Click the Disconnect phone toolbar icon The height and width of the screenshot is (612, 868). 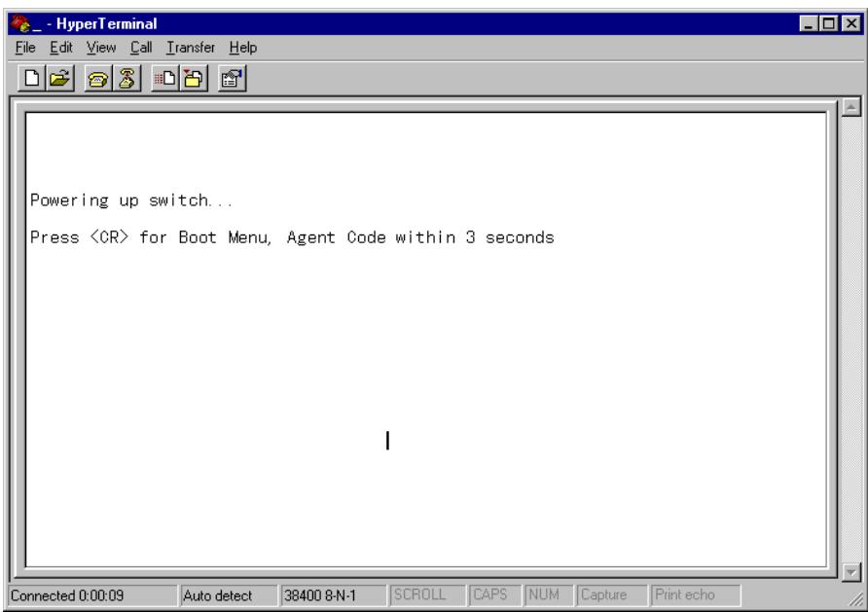(127, 79)
